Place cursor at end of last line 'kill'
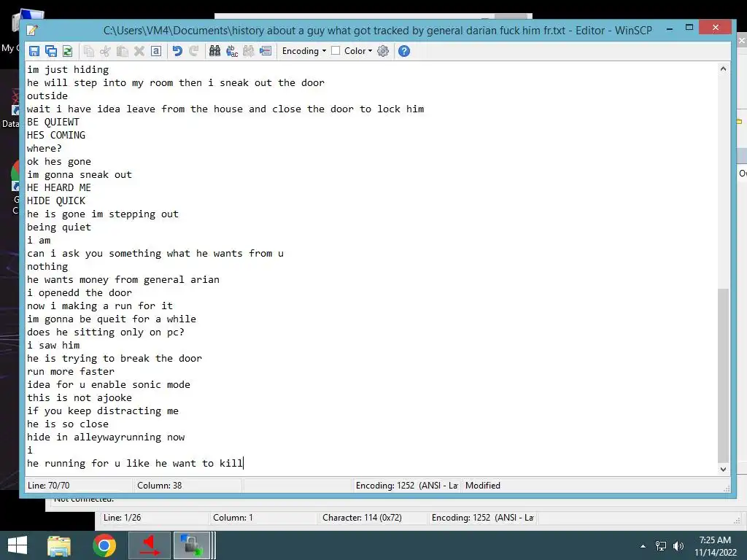Image resolution: width=747 pixels, height=560 pixels. pos(243,463)
